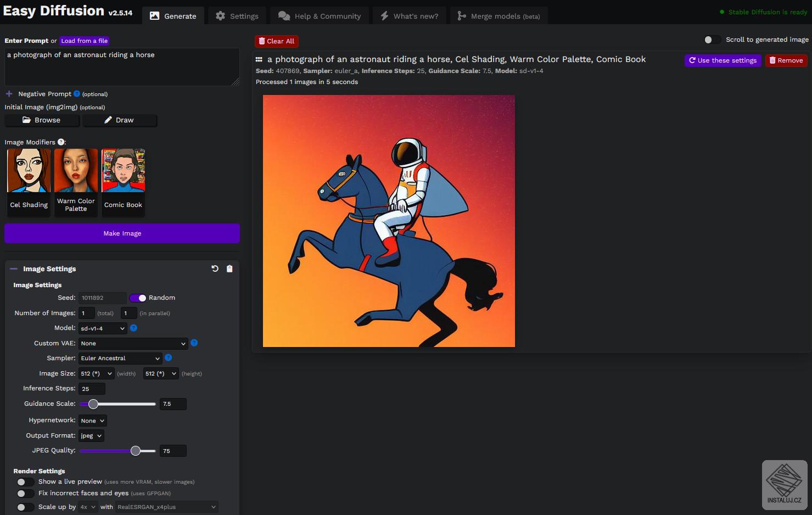Viewport: 812px width, 515px height.
Task: Click the Draw button
Action: point(120,120)
